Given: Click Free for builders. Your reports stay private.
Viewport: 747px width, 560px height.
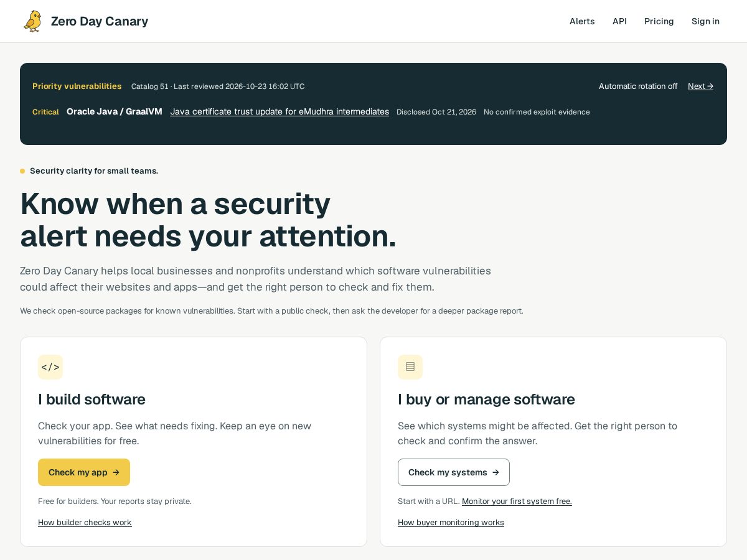Looking at the screenshot, I should pyautogui.click(x=115, y=502).
